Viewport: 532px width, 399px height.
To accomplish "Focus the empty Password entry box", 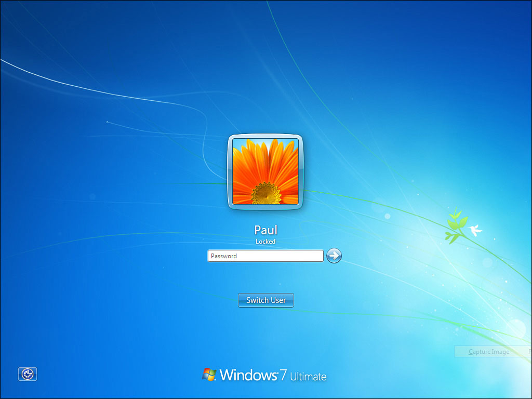I will click(265, 256).
